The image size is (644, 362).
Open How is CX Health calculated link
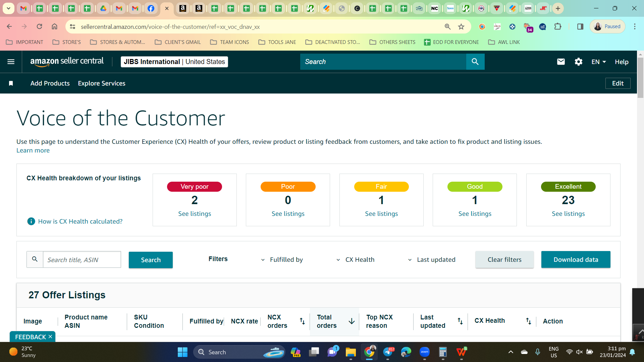[x=80, y=222]
